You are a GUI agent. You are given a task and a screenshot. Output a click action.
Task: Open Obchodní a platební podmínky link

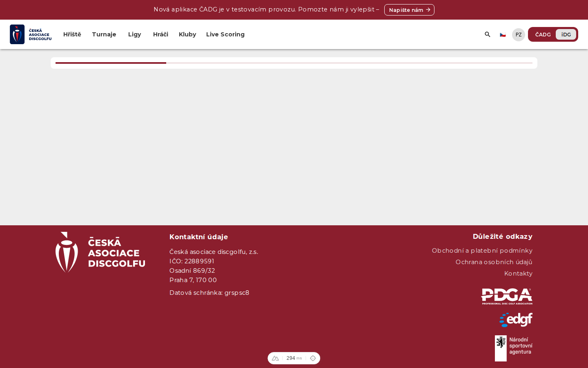[482, 251]
